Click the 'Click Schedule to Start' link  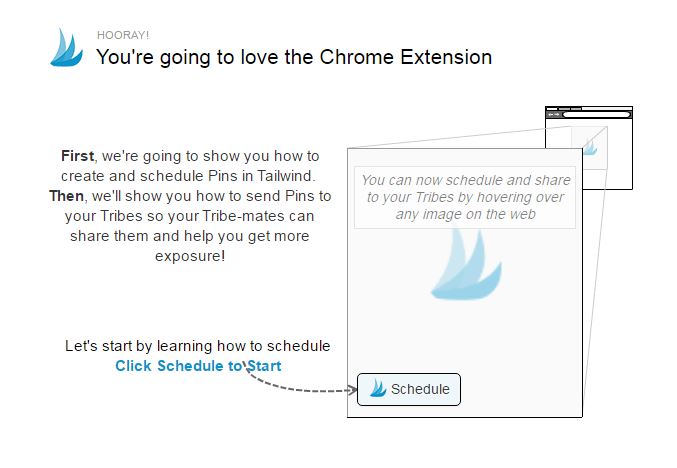(x=198, y=366)
